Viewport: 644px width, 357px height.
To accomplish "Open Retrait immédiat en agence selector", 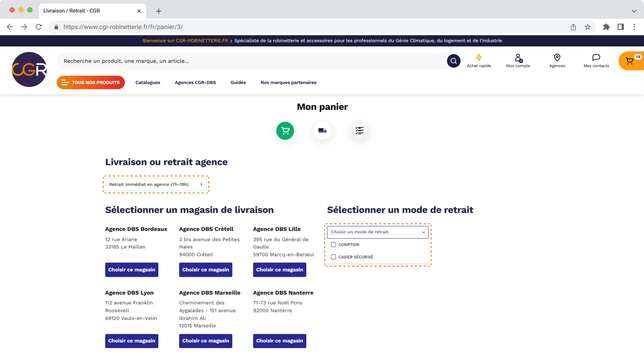I will (x=156, y=184).
